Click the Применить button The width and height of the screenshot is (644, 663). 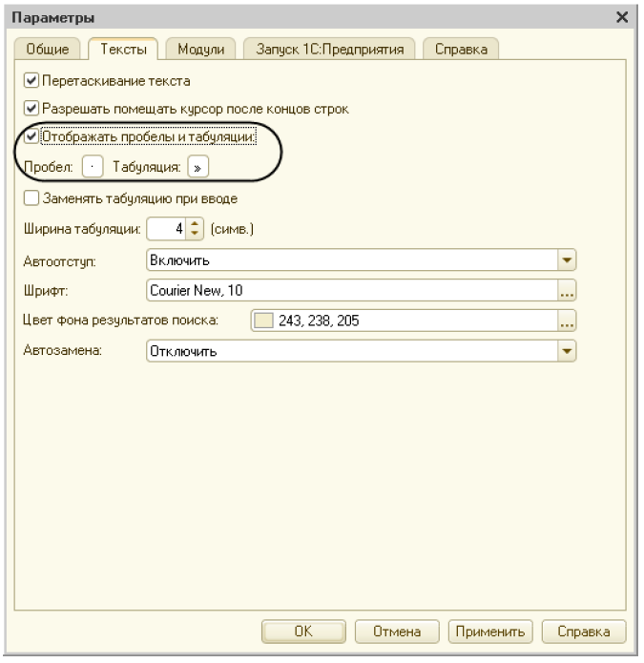point(490,632)
